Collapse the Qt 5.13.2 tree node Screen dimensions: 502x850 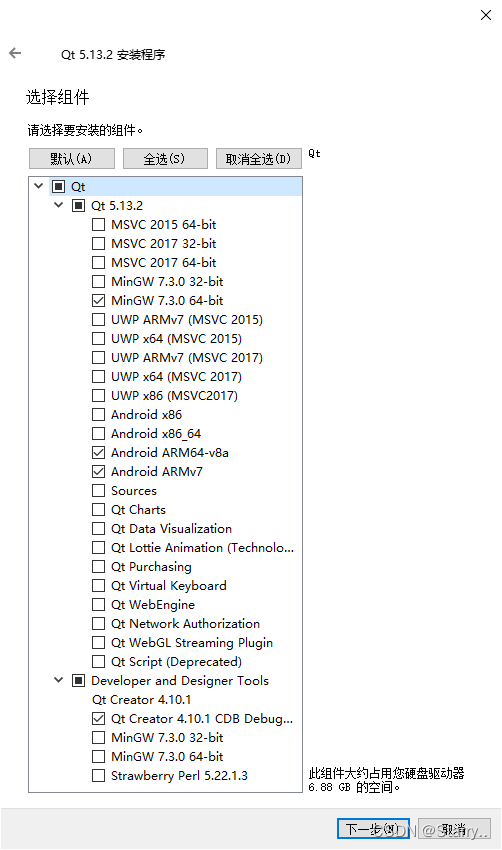point(59,205)
